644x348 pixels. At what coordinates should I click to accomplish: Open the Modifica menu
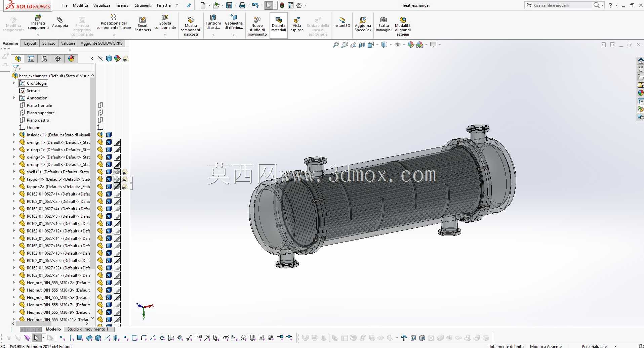point(80,5)
